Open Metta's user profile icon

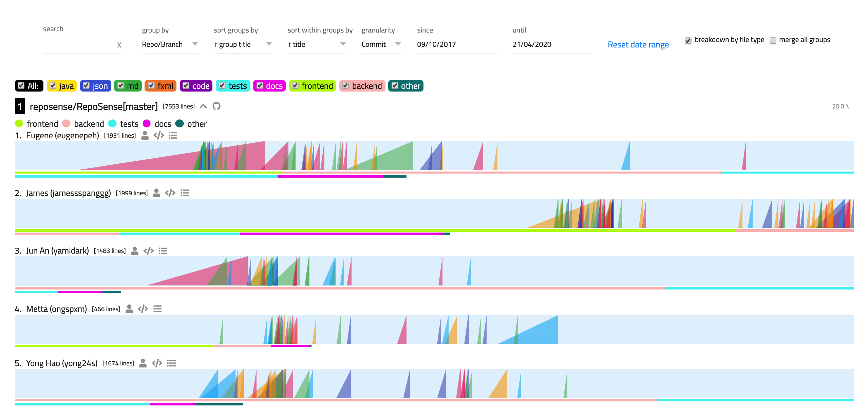point(129,309)
